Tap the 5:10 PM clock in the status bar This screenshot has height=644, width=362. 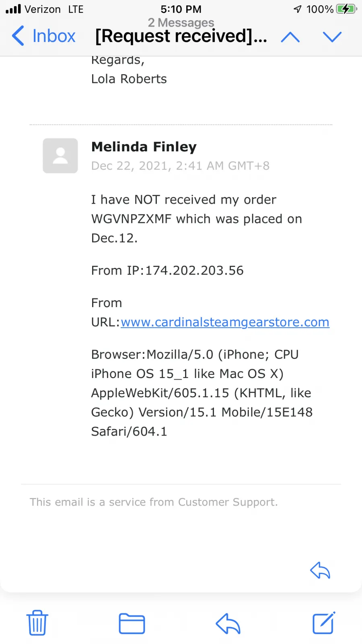[181, 9]
